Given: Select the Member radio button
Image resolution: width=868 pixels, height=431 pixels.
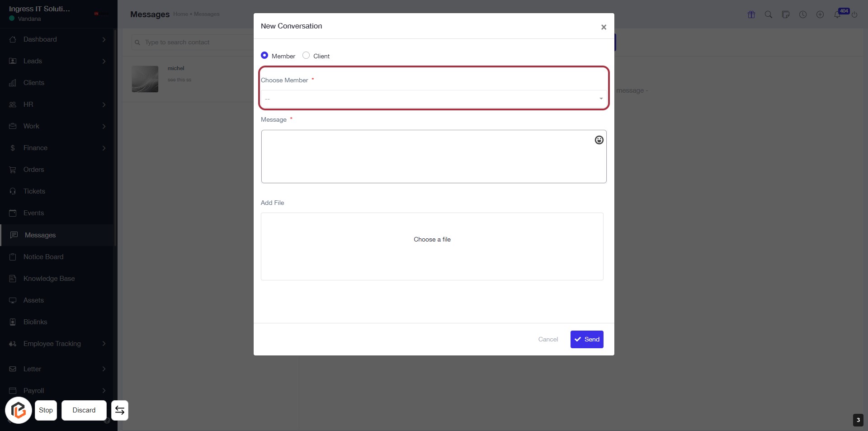Looking at the screenshot, I should (x=264, y=55).
